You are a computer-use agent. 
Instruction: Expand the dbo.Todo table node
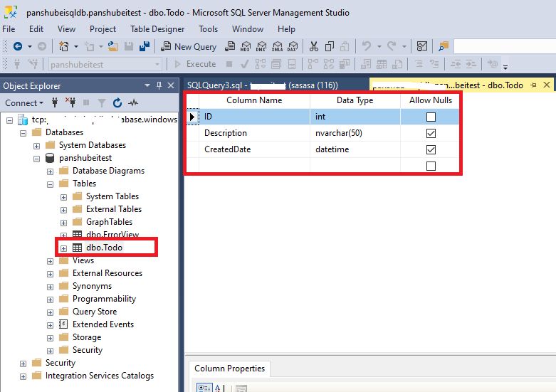(x=63, y=248)
